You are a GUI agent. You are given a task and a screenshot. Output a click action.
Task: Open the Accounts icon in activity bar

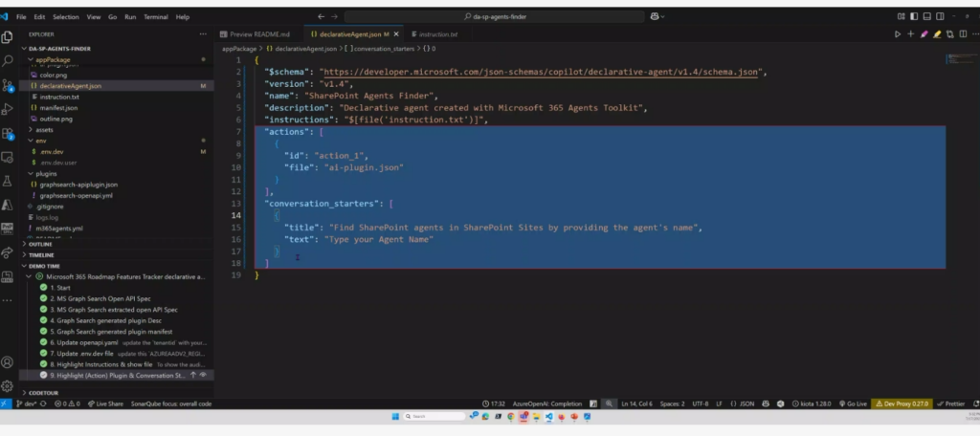pyautogui.click(x=8, y=362)
